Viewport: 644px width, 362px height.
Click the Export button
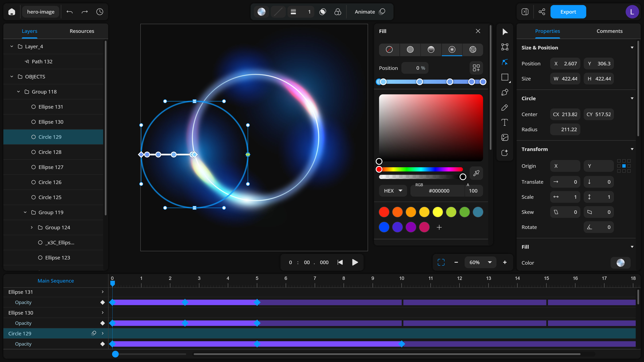tap(568, 12)
